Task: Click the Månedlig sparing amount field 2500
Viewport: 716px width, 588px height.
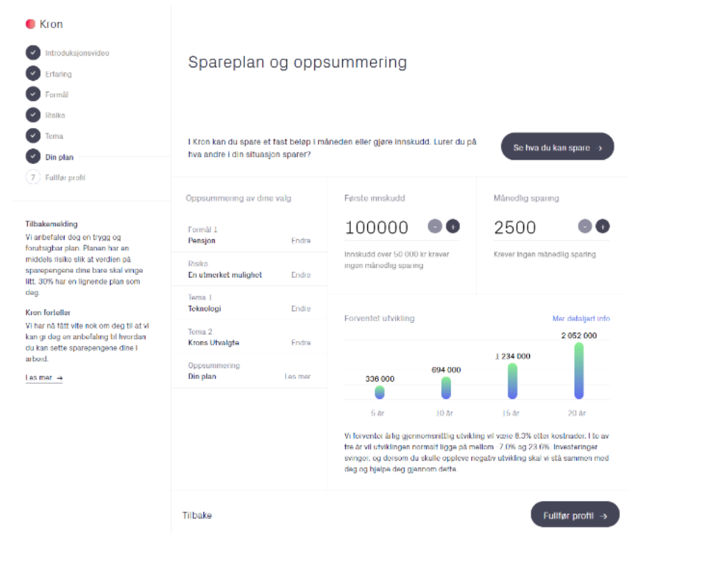Action: point(515,228)
